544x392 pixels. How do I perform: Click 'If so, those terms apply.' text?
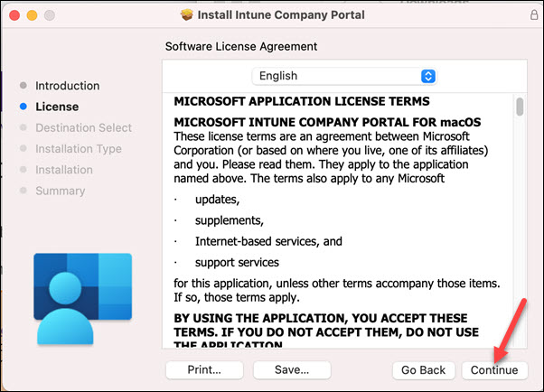(237, 298)
